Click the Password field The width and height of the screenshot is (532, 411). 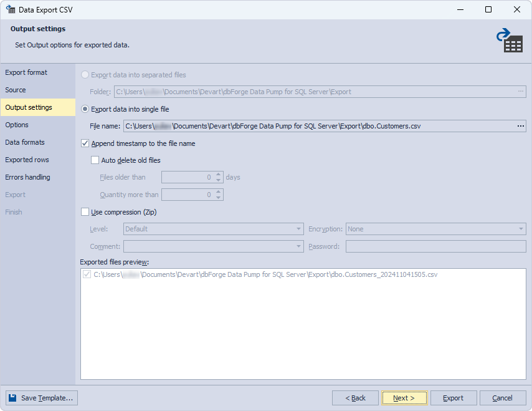point(436,246)
